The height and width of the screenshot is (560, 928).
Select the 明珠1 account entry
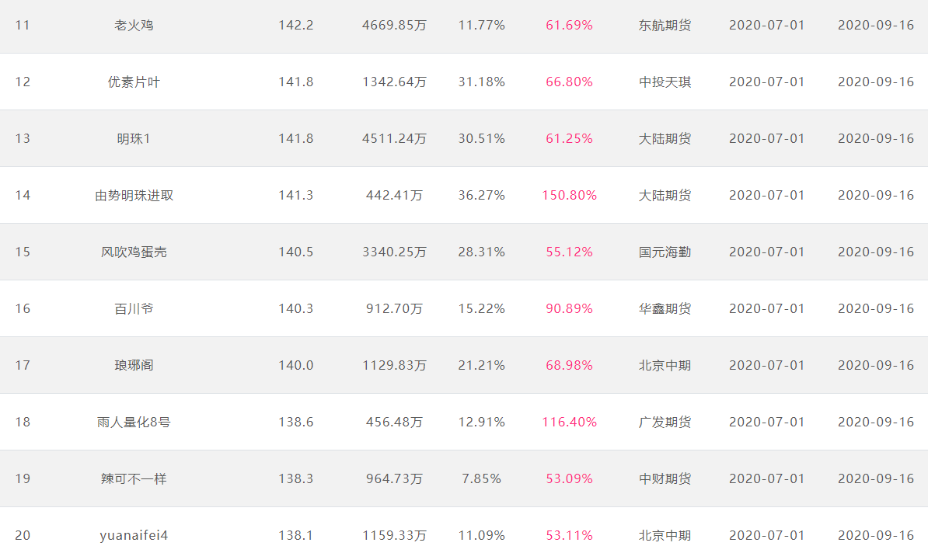[x=134, y=139]
